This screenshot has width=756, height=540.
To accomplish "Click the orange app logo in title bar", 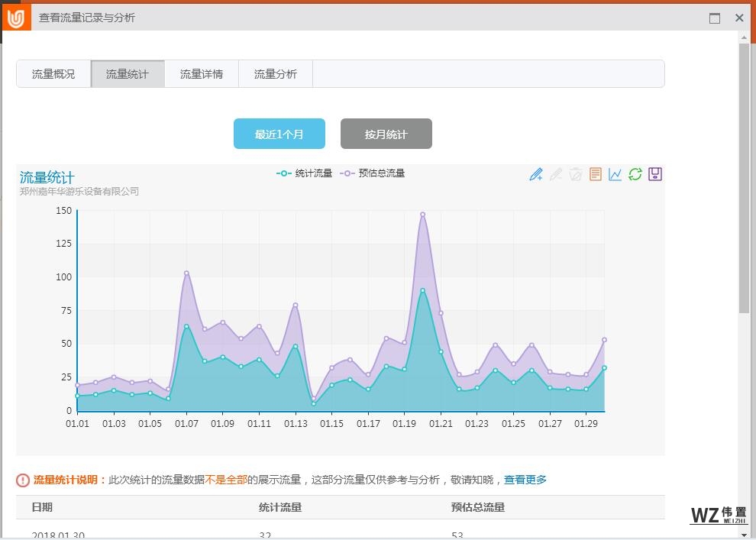I will [16, 17].
